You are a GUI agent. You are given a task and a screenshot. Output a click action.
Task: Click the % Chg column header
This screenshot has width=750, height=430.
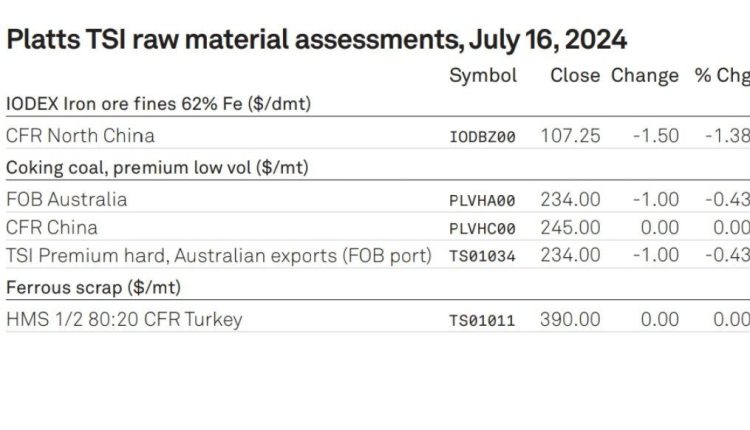click(722, 76)
